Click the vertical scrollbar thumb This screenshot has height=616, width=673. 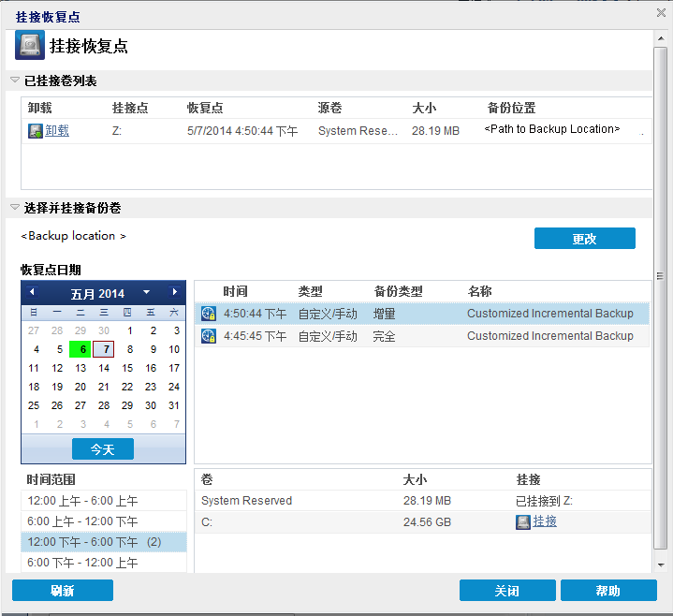(660, 298)
